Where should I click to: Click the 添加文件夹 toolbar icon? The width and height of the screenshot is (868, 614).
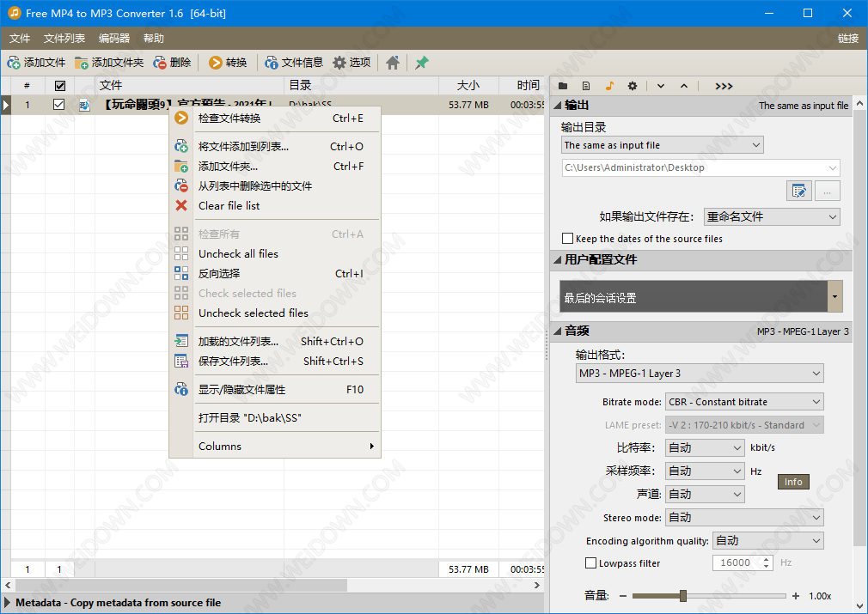tap(82, 63)
